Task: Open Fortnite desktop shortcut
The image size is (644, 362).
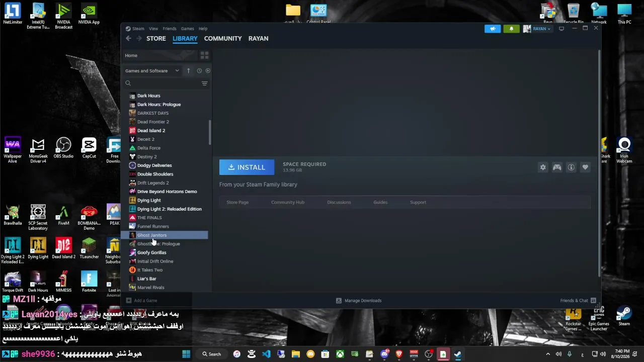Action: (89, 282)
